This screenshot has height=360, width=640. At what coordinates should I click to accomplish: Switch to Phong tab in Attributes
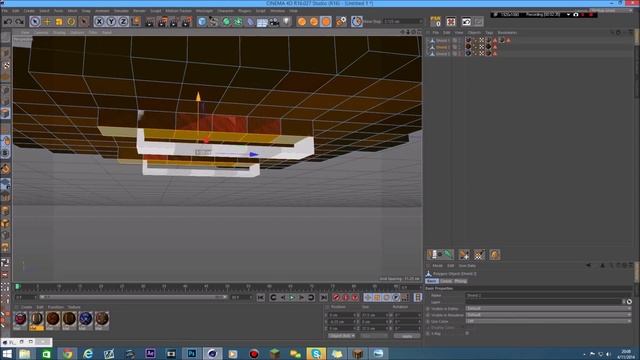[x=460, y=281]
